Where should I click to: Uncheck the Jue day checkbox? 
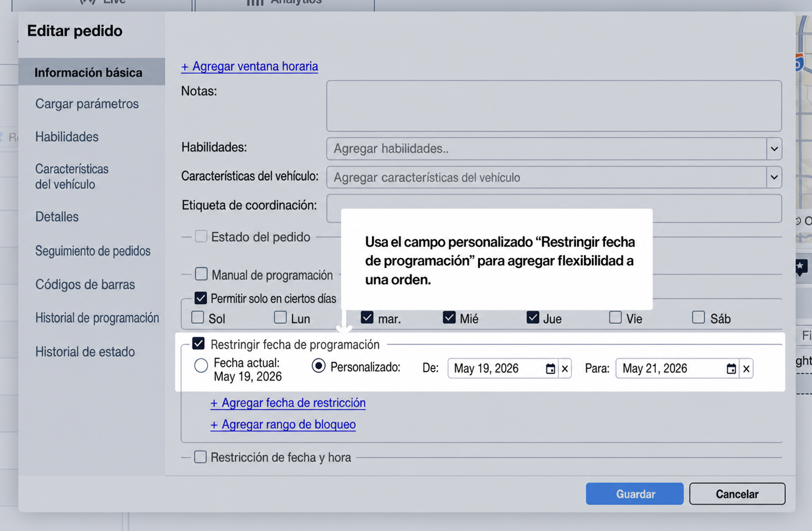pyautogui.click(x=532, y=317)
